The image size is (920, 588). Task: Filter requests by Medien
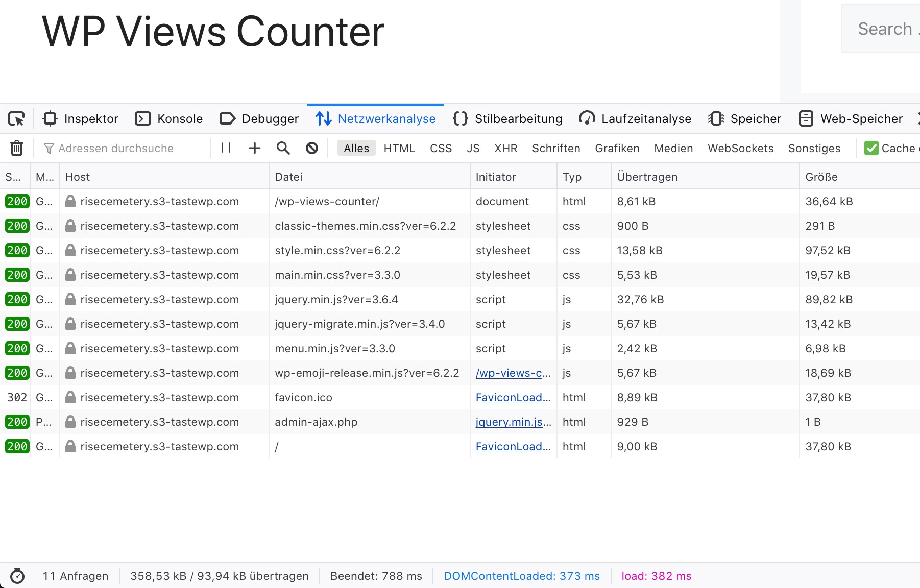[673, 148]
